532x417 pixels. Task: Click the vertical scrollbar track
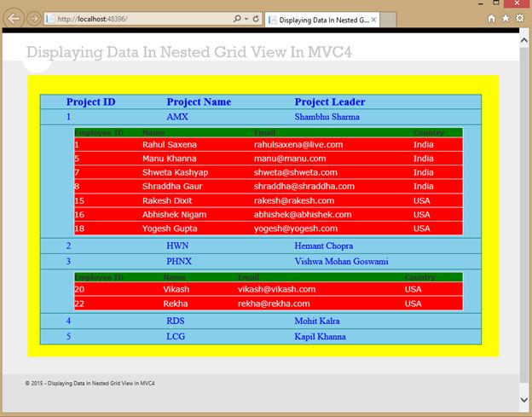point(523,217)
